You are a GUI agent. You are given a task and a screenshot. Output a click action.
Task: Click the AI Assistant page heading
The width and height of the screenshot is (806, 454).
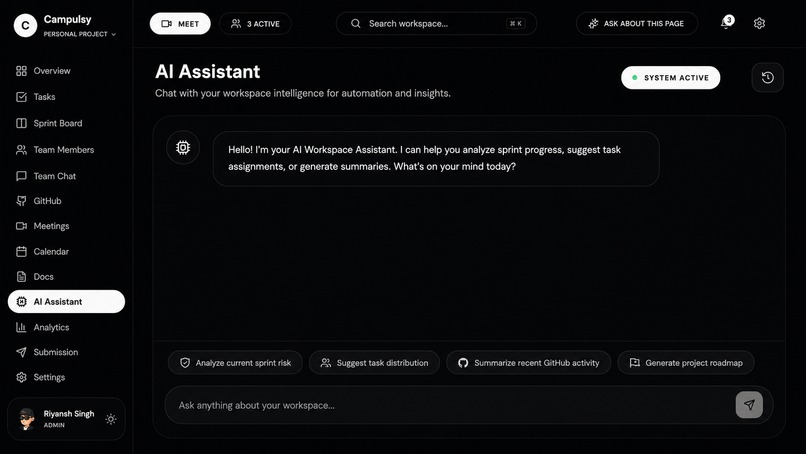(x=208, y=71)
